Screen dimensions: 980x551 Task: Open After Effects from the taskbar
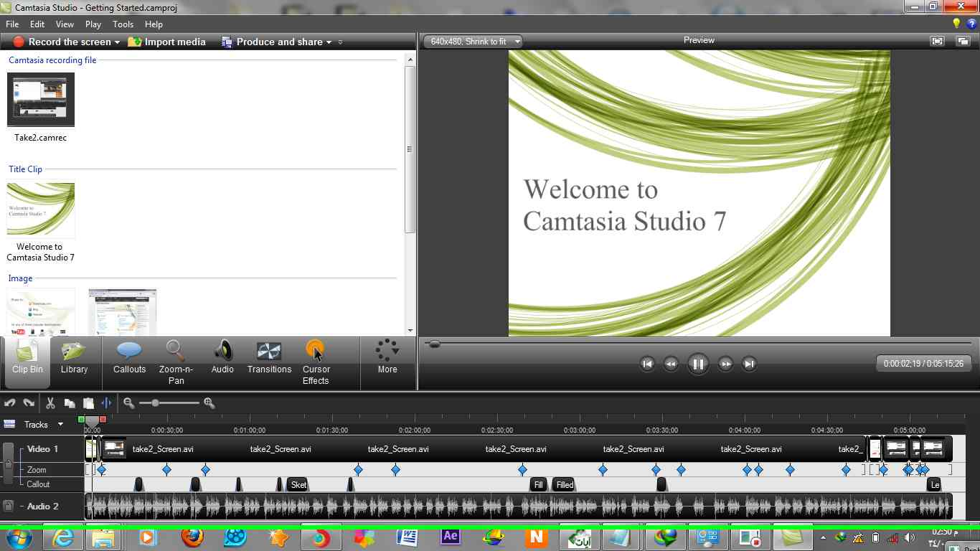pyautogui.click(x=451, y=538)
